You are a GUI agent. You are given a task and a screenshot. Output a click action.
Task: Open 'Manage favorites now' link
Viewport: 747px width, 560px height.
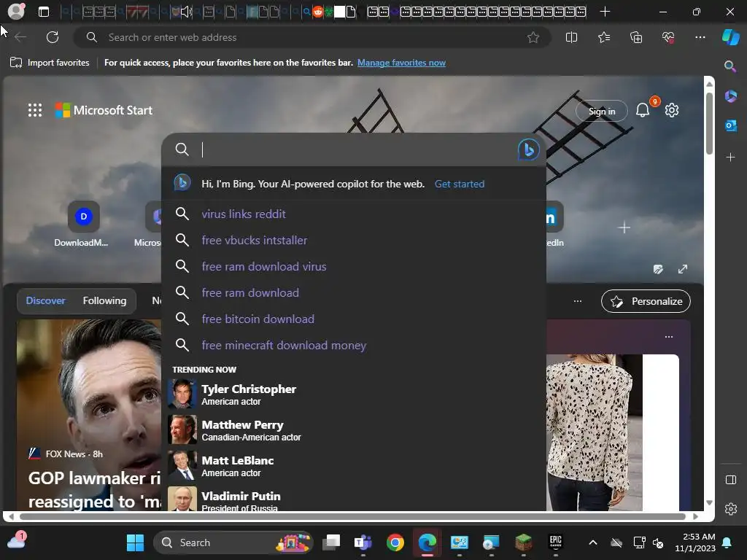(401, 63)
